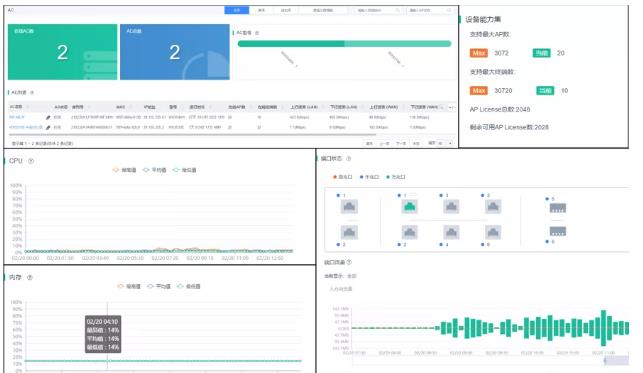
Task: Click the magnifier icon in first search box
Action: tap(397, 10)
